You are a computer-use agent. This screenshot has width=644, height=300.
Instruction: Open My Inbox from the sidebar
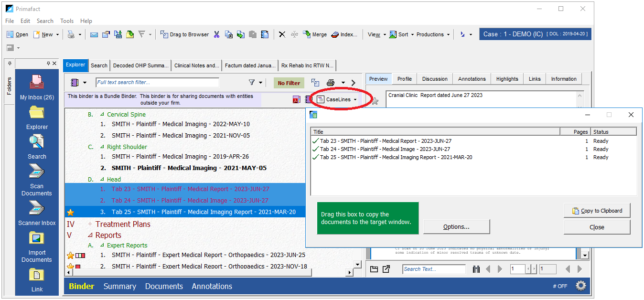point(37,83)
